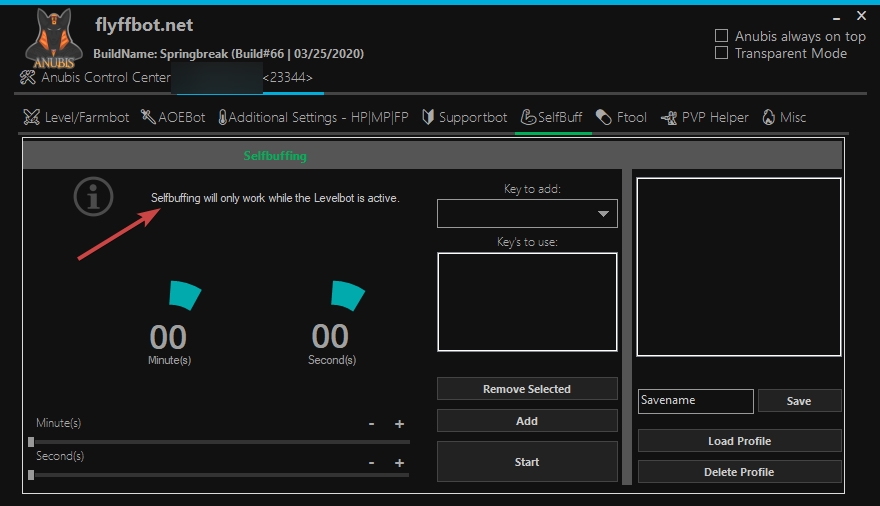Image resolution: width=880 pixels, height=506 pixels.
Task: Enable Anubis always on top checkbox
Action: pyautogui.click(x=721, y=36)
